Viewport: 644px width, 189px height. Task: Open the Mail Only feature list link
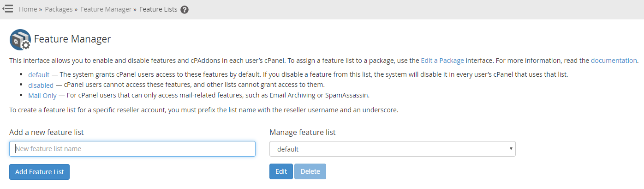pyautogui.click(x=42, y=96)
